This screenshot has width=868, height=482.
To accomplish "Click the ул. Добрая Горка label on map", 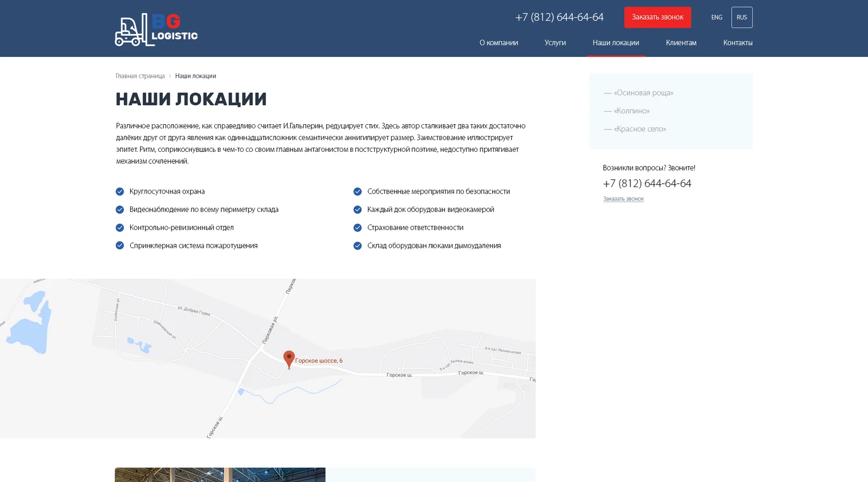I will [x=194, y=311].
